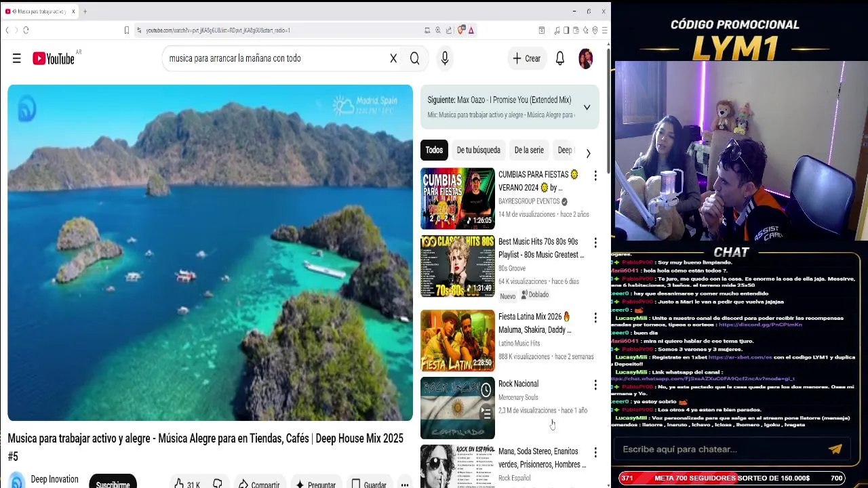
Task: Add Rock Nacional to queue icon
Action: pyautogui.click(x=486, y=413)
